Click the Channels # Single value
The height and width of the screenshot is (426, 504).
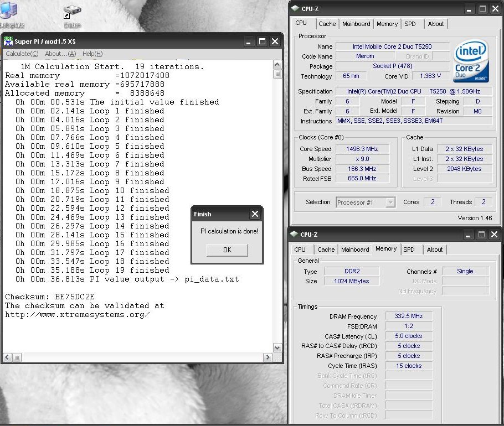465,271
